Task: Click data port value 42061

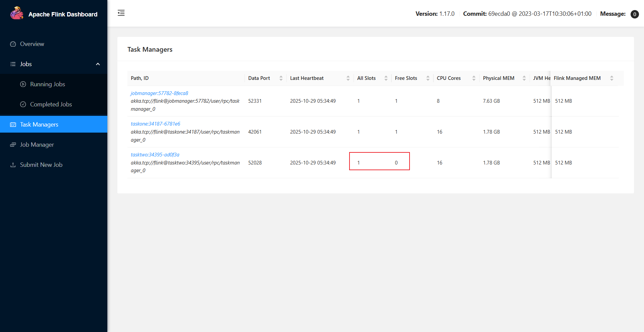Action: pos(255,132)
